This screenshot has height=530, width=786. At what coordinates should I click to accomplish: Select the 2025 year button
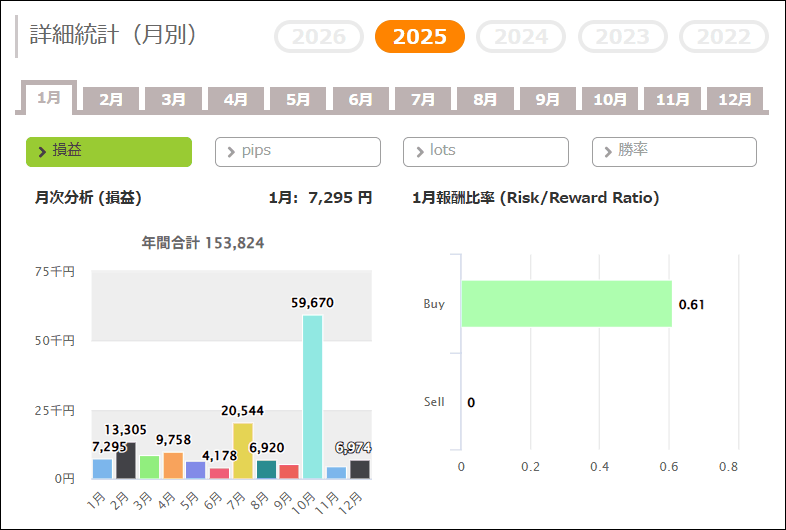click(419, 37)
